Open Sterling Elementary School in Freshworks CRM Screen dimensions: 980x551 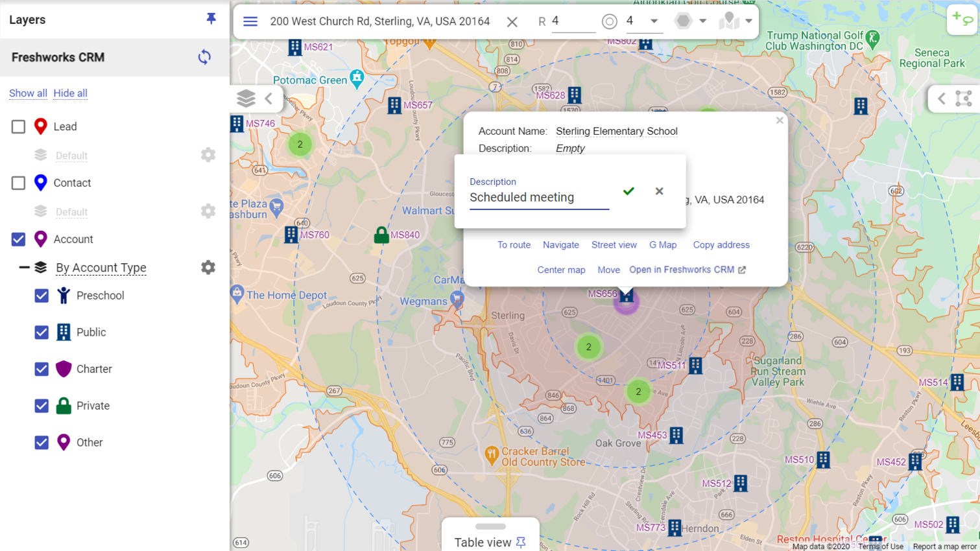pos(681,270)
